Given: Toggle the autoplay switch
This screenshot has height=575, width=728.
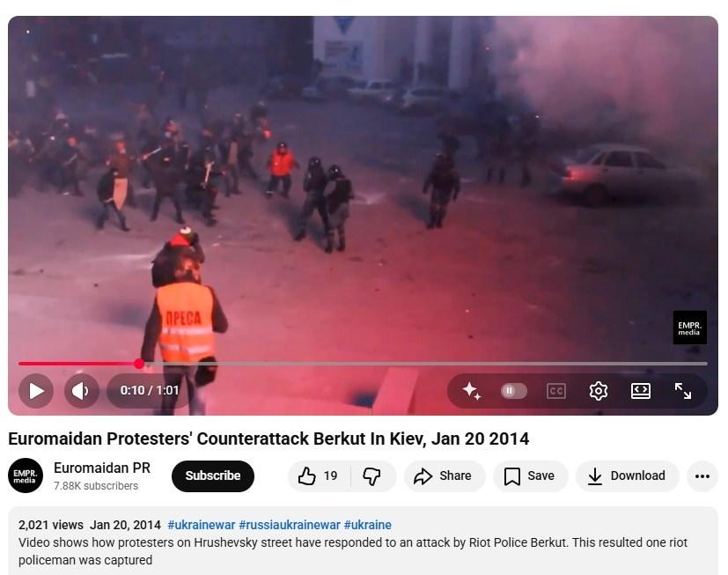Looking at the screenshot, I should (513, 391).
